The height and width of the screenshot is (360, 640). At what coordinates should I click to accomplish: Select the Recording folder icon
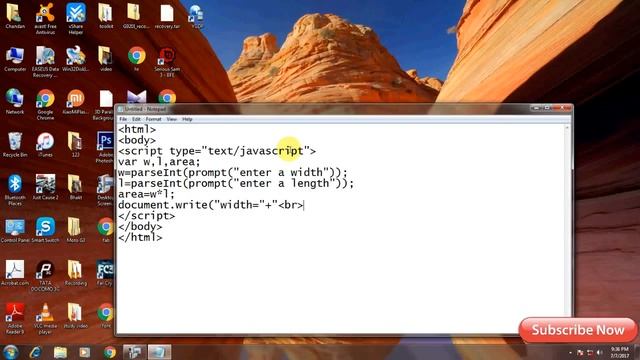point(76,273)
